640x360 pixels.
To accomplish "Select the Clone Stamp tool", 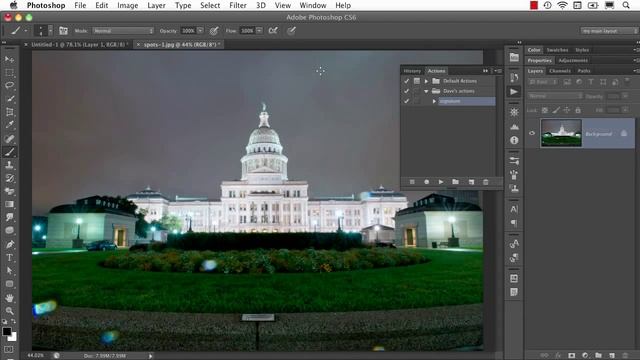I will (9, 165).
